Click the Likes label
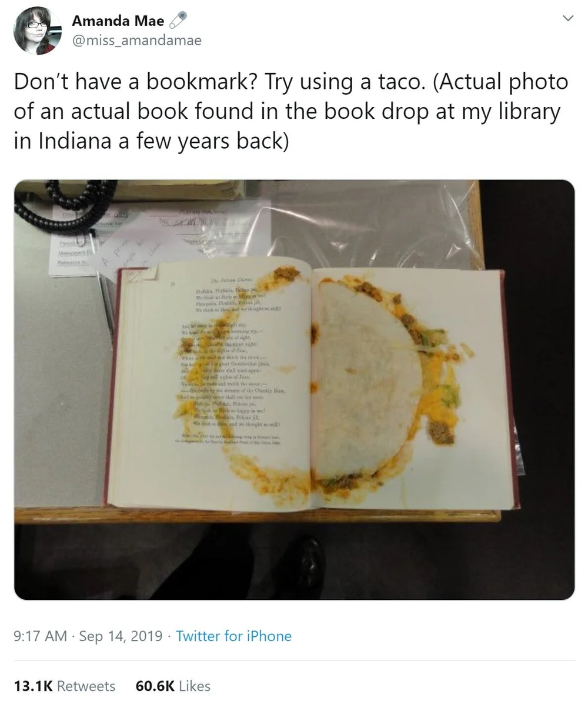 point(195,686)
